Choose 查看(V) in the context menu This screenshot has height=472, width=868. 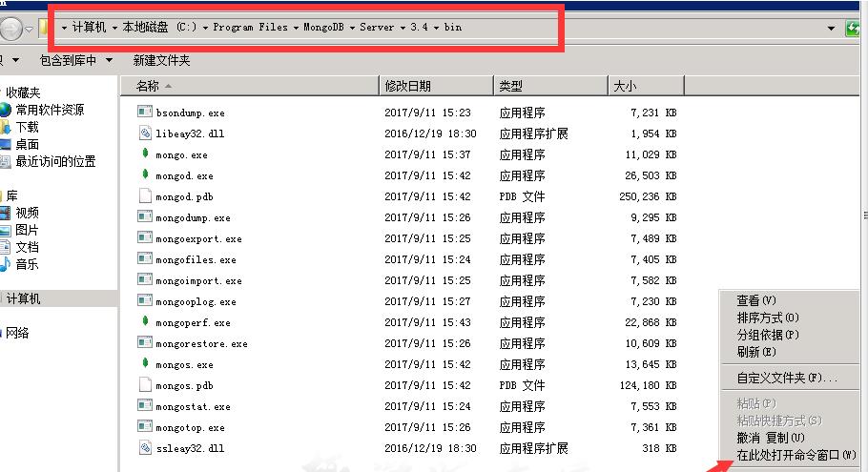pyautogui.click(x=756, y=300)
